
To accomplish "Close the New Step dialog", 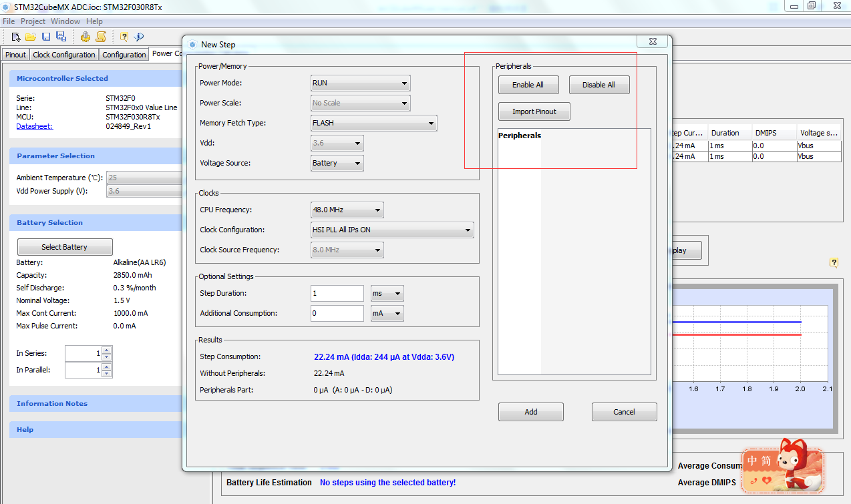I will 652,42.
